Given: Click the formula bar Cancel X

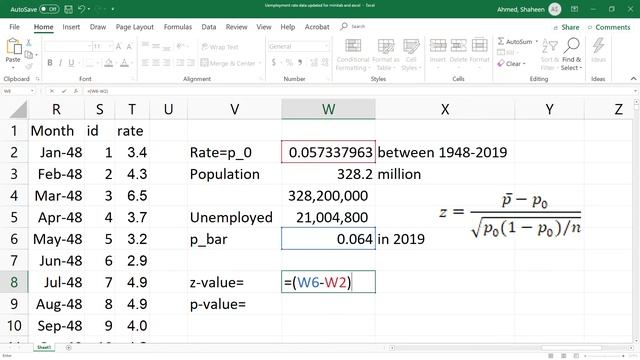Looking at the screenshot, I should (52, 91).
